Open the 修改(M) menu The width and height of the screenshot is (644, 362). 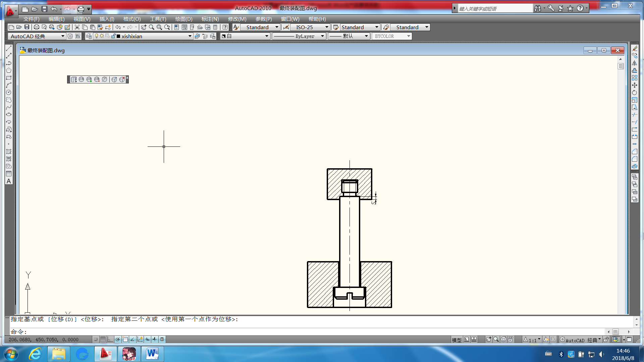click(x=237, y=19)
